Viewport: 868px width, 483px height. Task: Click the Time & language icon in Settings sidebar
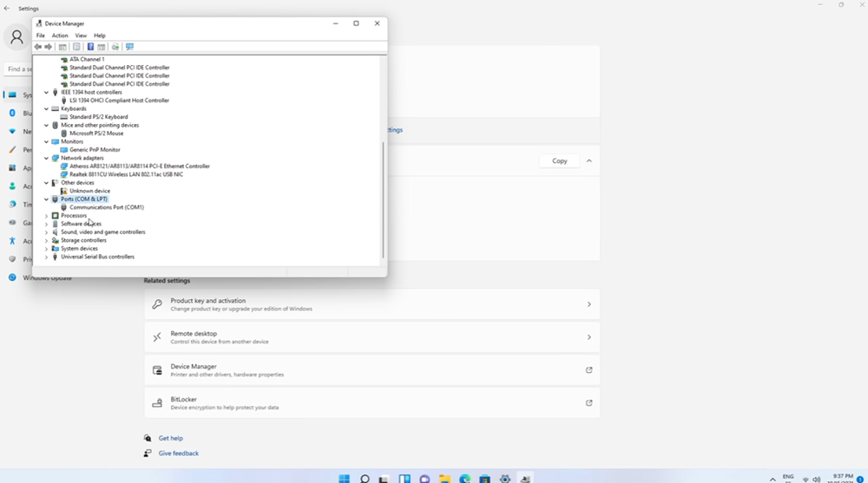click(x=12, y=204)
